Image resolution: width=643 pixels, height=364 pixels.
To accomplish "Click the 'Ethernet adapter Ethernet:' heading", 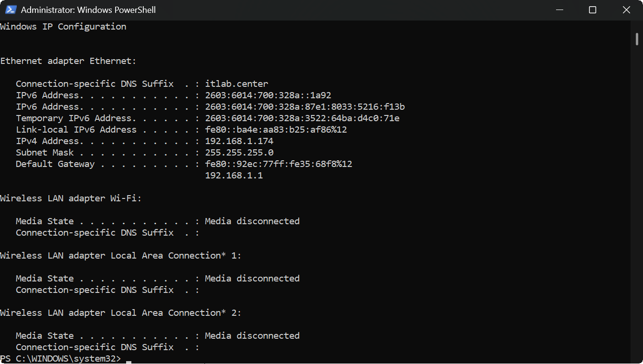I will pyautogui.click(x=68, y=61).
